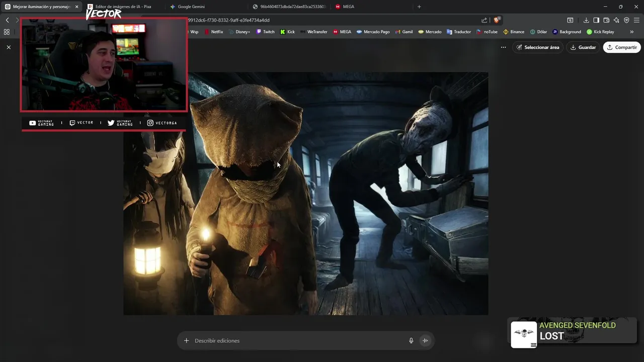Open the WeTransfer bookmark
Viewport: 644px width, 362px height.
[313, 32]
